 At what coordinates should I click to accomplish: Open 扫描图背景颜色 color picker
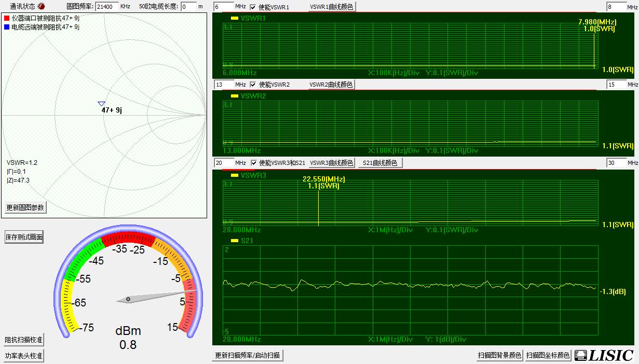[x=499, y=355]
